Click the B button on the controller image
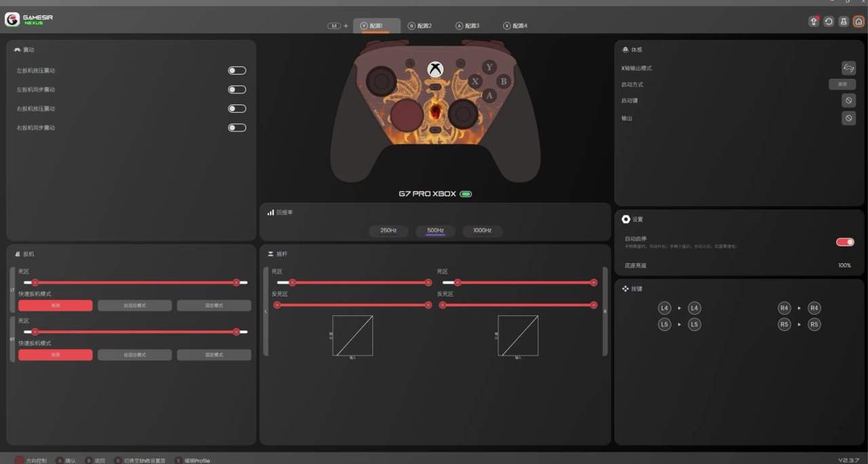 click(x=503, y=81)
